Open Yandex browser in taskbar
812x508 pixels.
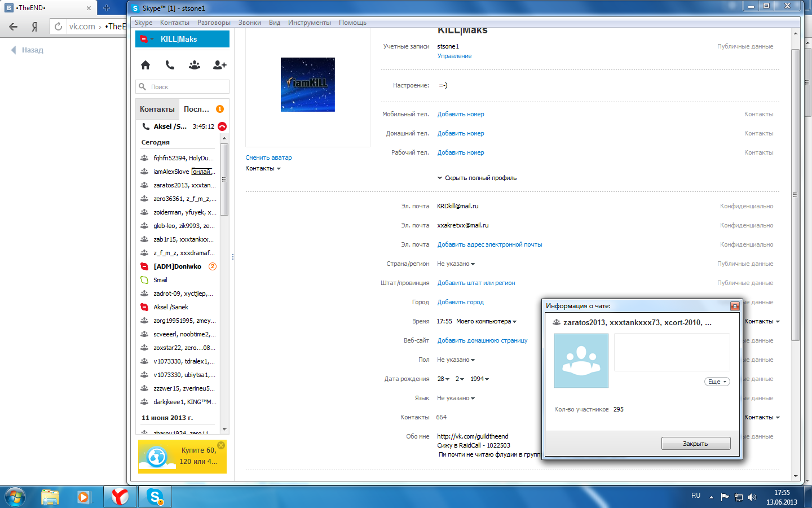tap(120, 497)
